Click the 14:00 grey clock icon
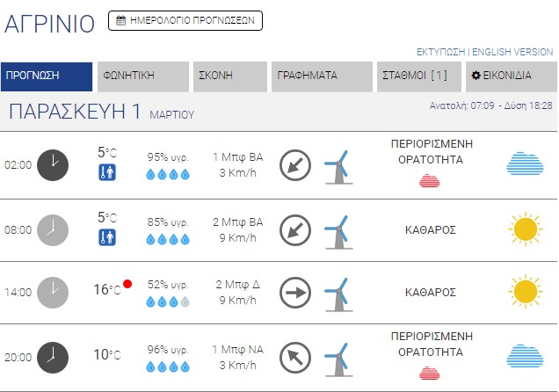This screenshot has height=392, width=559. coord(53,292)
